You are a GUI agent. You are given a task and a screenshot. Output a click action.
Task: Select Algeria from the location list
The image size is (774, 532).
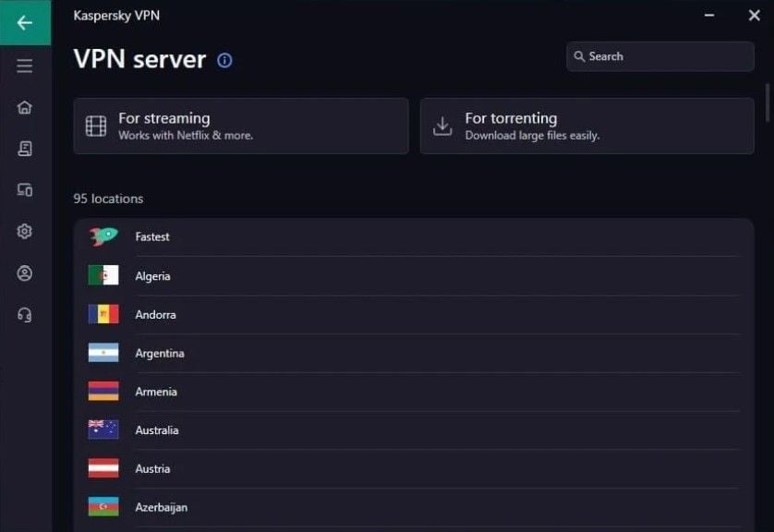click(414, 276)
